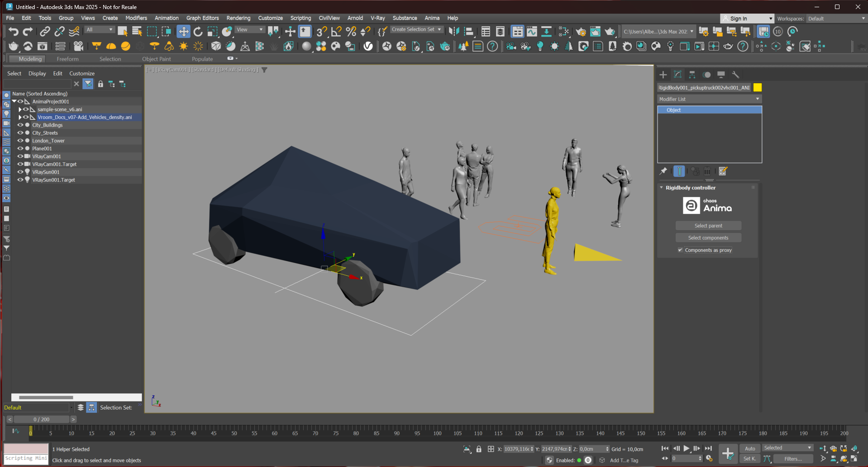
Task: Toggle the Angle Snap icon
Action: pyautogui.click(x=336, y=31)
